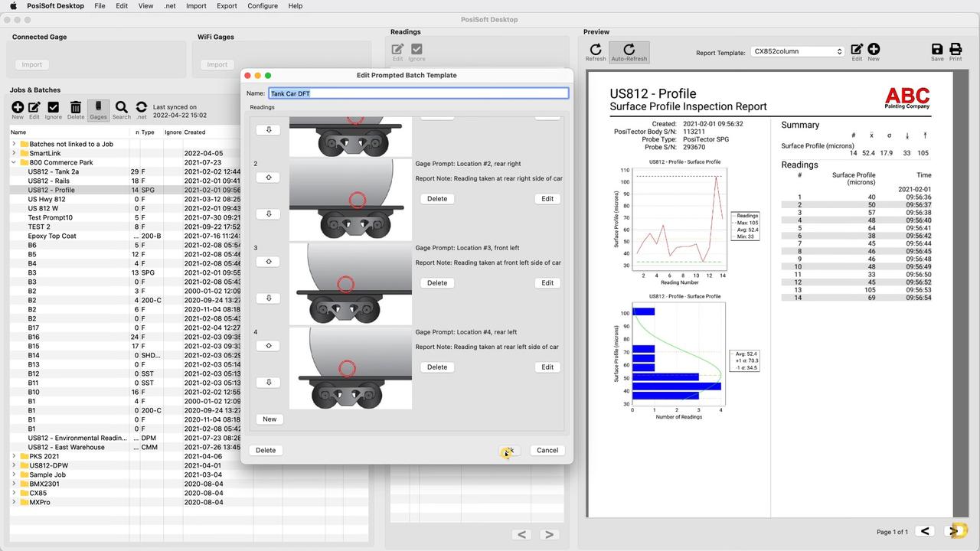
Task: Open the Report Template dropdown
Action: tap(797, 51)
